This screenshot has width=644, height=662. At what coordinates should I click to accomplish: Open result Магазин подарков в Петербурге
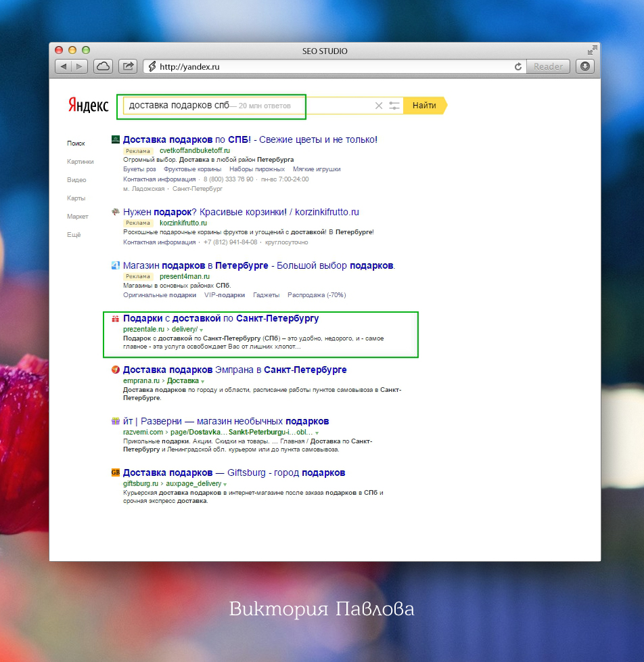pos(259,265)
